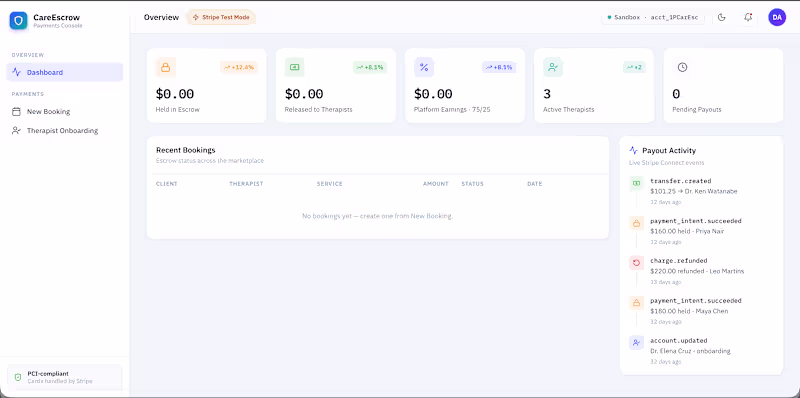Click the Pending Payouts label
The image size is (800, 398).
click(x=696, y=109)
